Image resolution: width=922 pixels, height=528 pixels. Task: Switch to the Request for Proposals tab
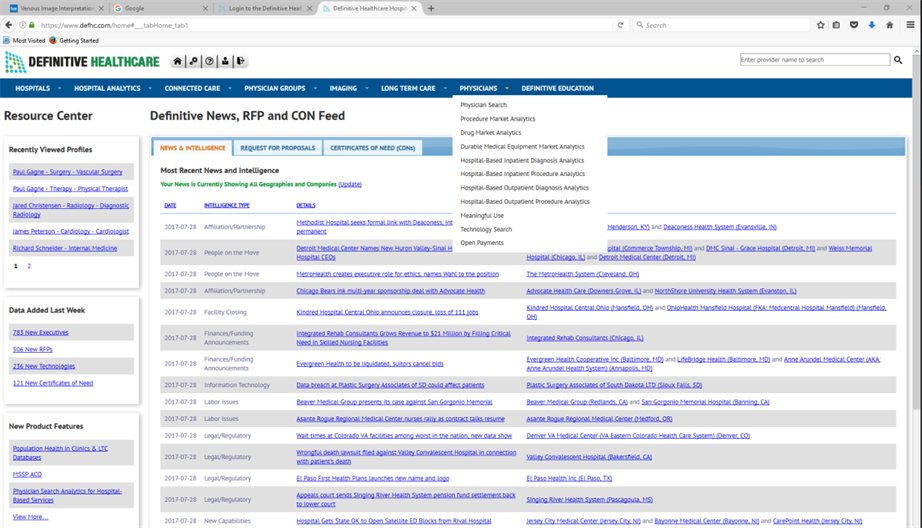click(x=278, y=148)
